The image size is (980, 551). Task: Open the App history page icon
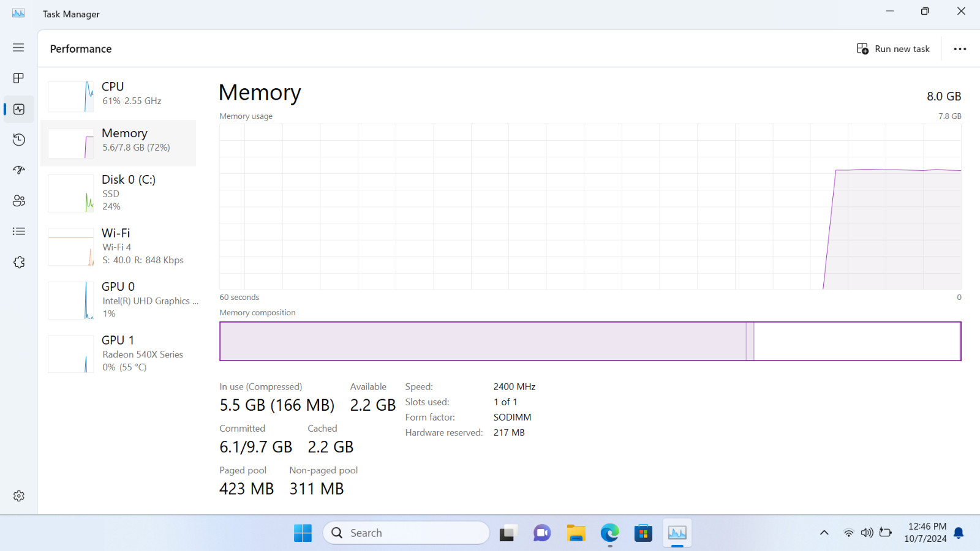19,140
